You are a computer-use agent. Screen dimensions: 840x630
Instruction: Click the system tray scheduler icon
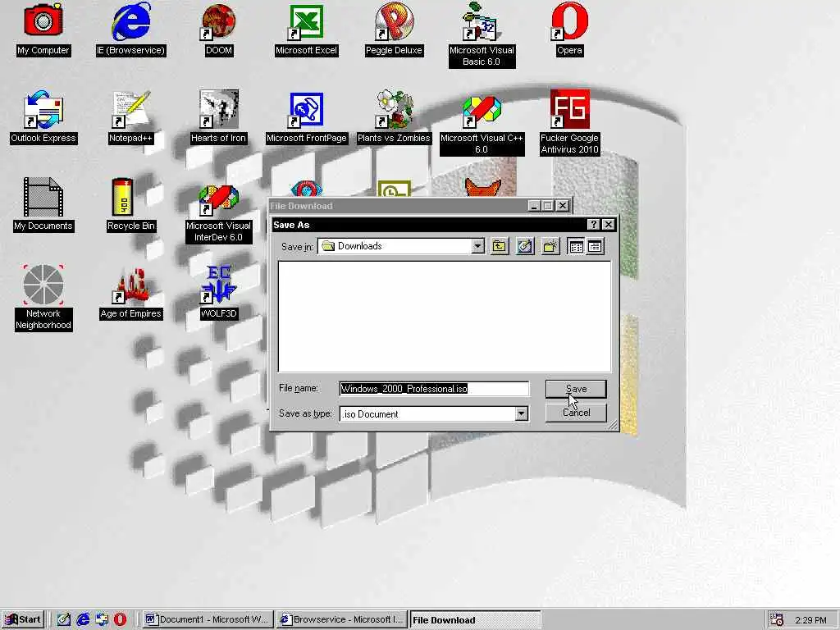[777, 620]
